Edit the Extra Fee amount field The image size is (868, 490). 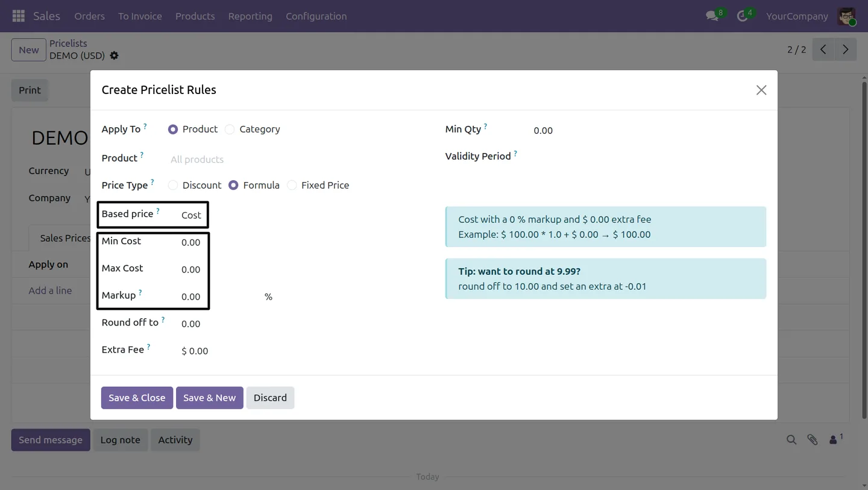pyautogui.click(x=195, y=351)
